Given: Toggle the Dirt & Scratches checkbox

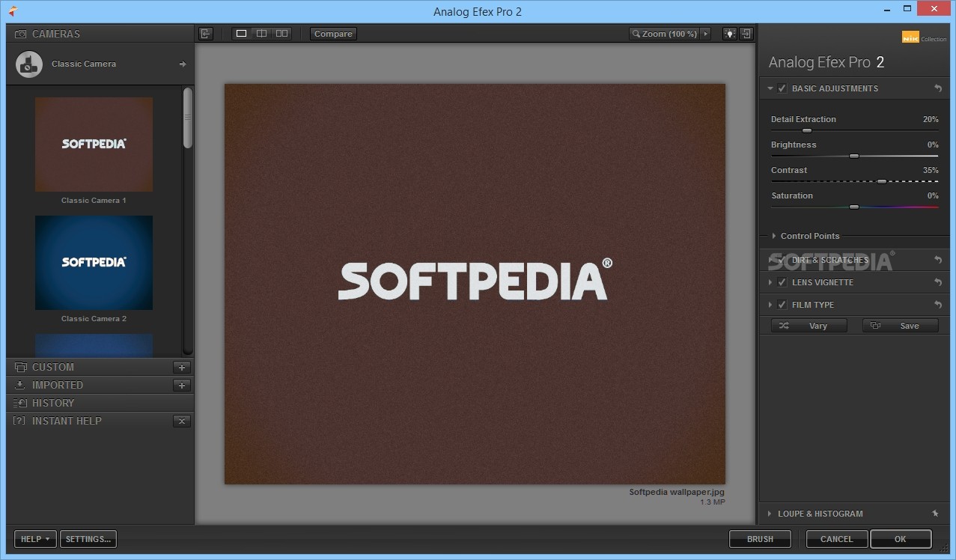Looking at the screenshot, I should [782, 260].
